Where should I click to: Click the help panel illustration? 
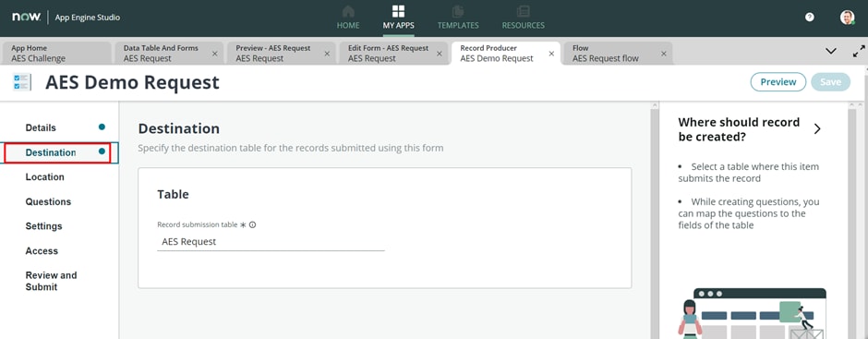click(752, 313)
